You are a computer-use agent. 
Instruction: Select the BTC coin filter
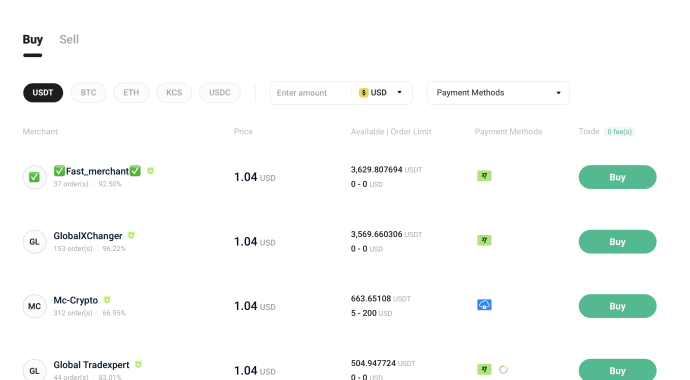[88, 93]
